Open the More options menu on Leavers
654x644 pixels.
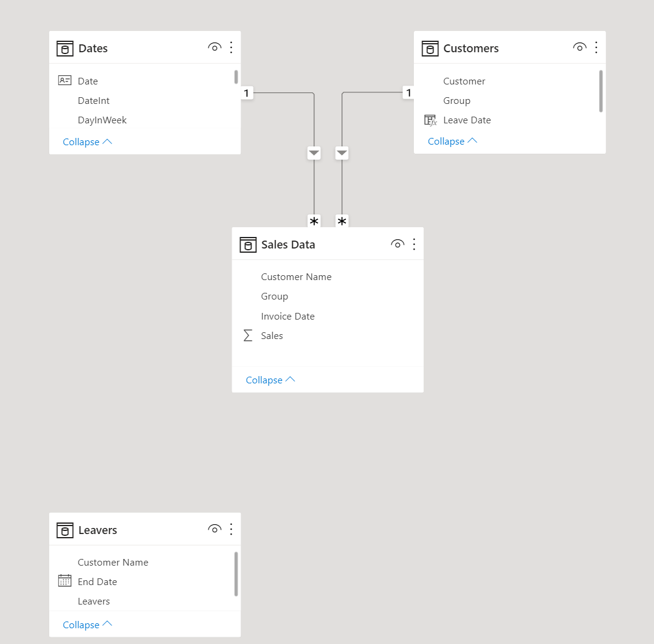(231, 529)
